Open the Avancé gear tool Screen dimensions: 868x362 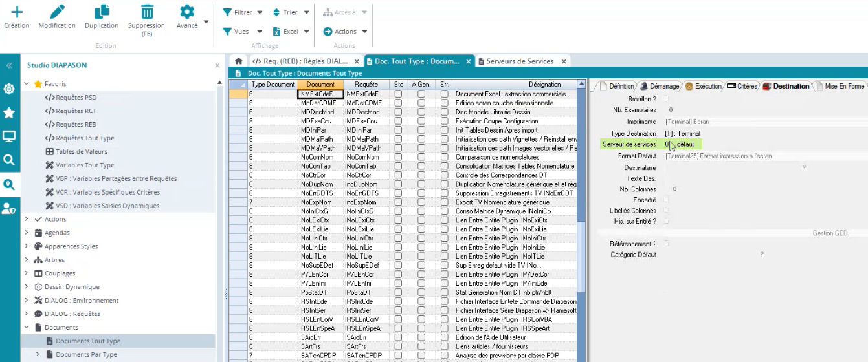tap(187, 12)
